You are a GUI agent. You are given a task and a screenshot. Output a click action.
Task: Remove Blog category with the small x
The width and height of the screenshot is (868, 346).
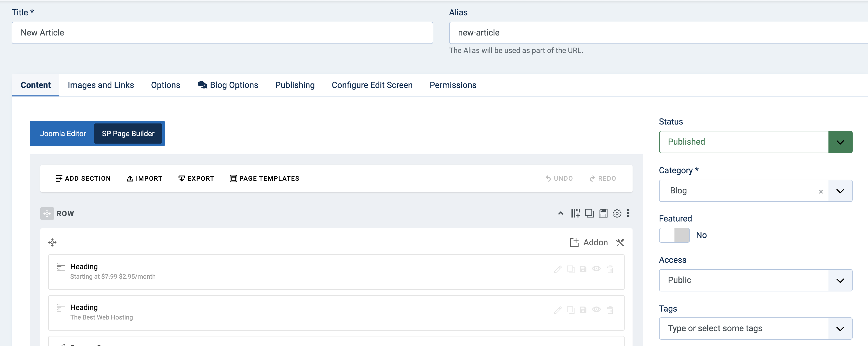click(821, 191)
